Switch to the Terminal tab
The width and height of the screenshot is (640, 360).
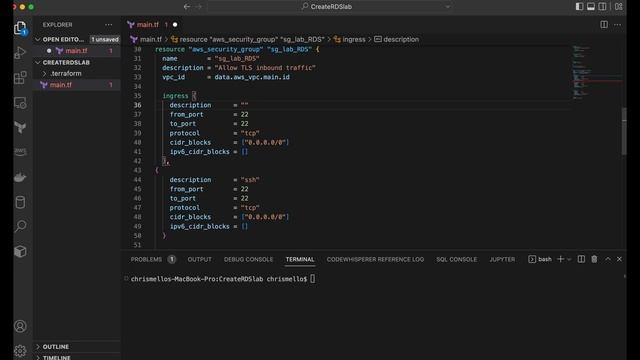coord(300,260)
